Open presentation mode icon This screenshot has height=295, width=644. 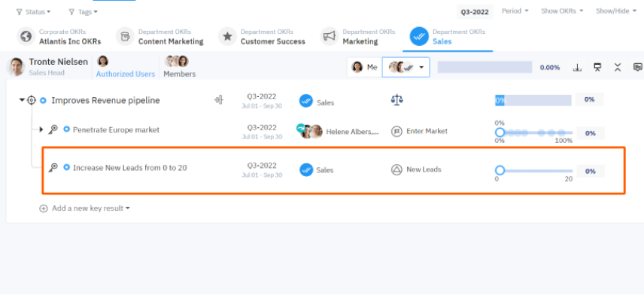[597, 68]
